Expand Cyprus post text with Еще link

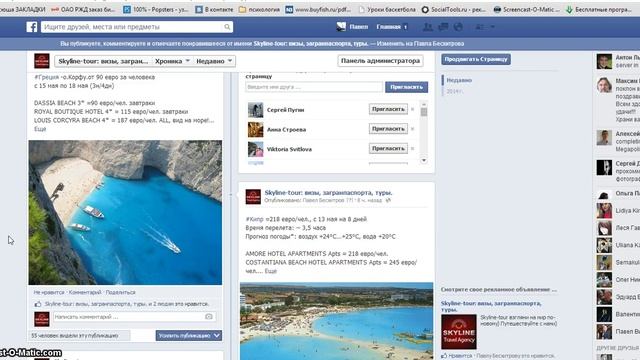click(x=271, y=271)
